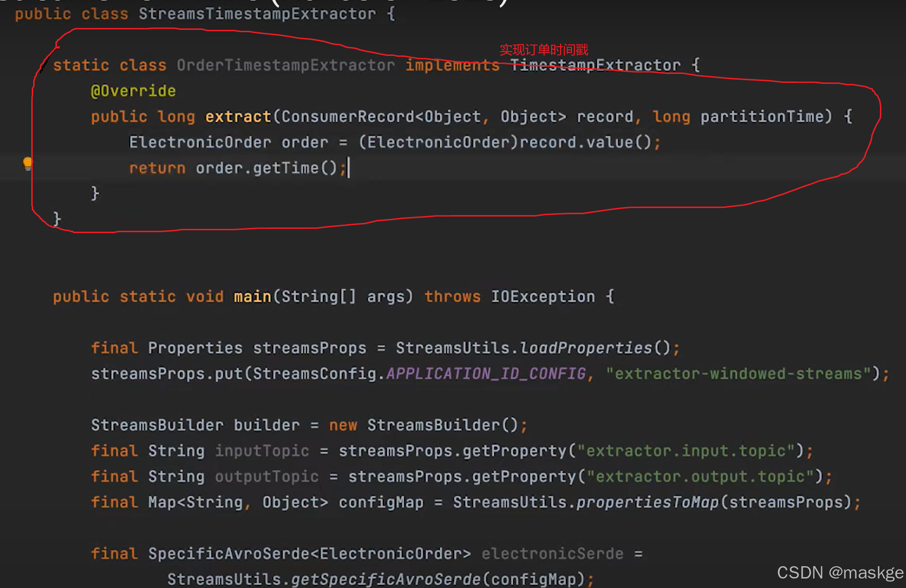The height and width of the screenshot is (588, 906).
Task: Click the outputTopic variable name
Action: coord(267,476)
